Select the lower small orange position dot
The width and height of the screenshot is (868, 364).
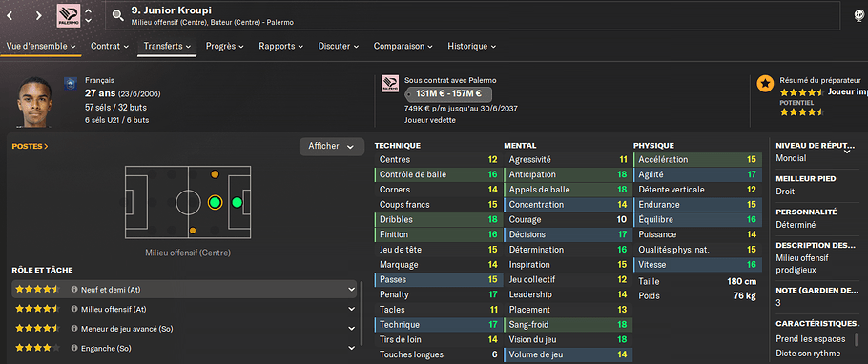(193, 231)
